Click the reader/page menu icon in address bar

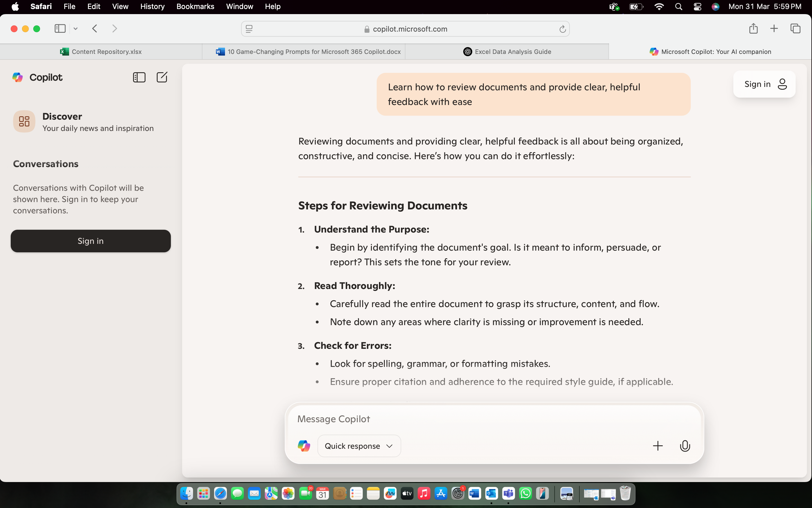[249, 29]
